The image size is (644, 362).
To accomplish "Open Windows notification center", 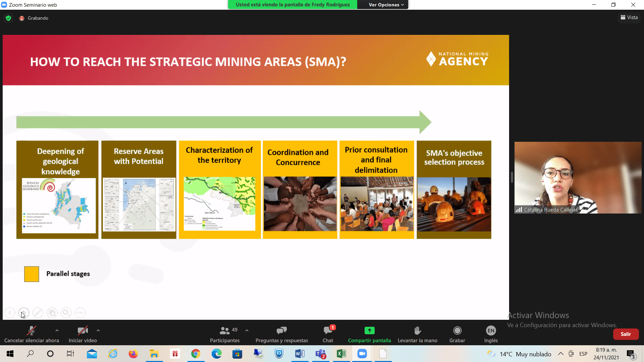I will [x=631, y=354].
